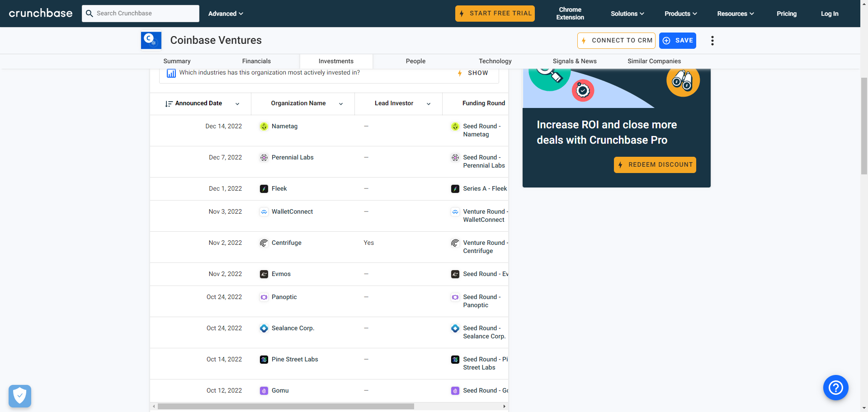
Task: Open the Coinbase Ventures profile logo
Action: (151, 40)
